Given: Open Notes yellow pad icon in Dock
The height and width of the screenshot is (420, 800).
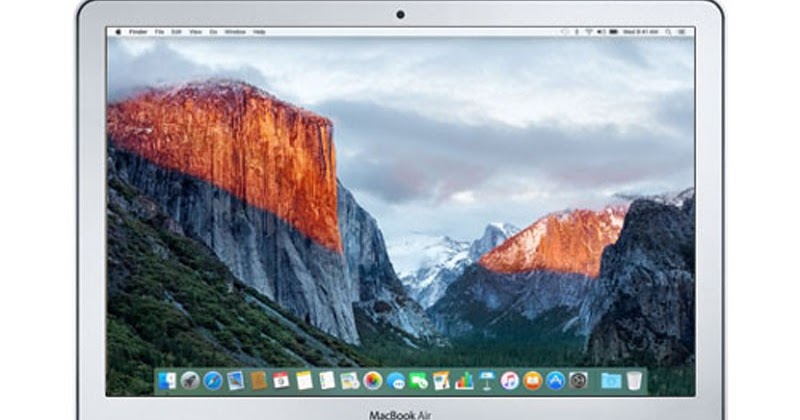Looking at the screenshot, I should [x=304, y=381].
